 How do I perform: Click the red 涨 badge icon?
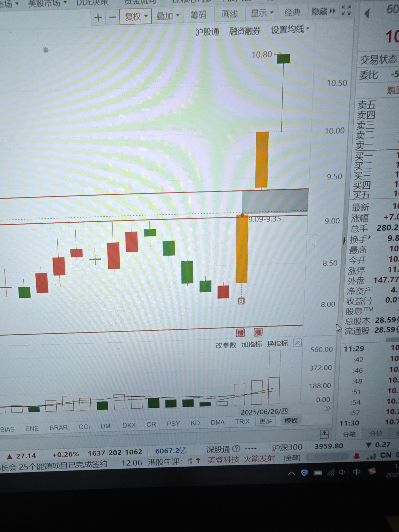point(258,332)
